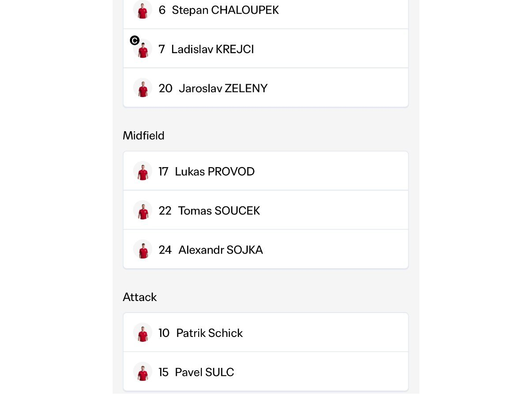The height and width of the screenshot is (399, 532).
Task: Open Lukas PROVOD player name
Action: point(215,172)
